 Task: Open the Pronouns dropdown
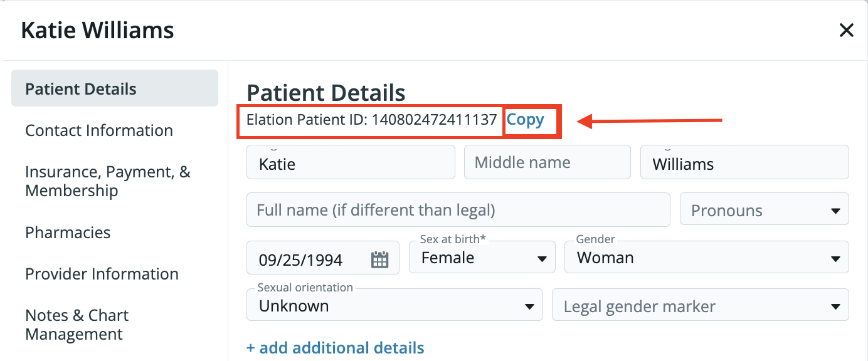coord(764,211)
